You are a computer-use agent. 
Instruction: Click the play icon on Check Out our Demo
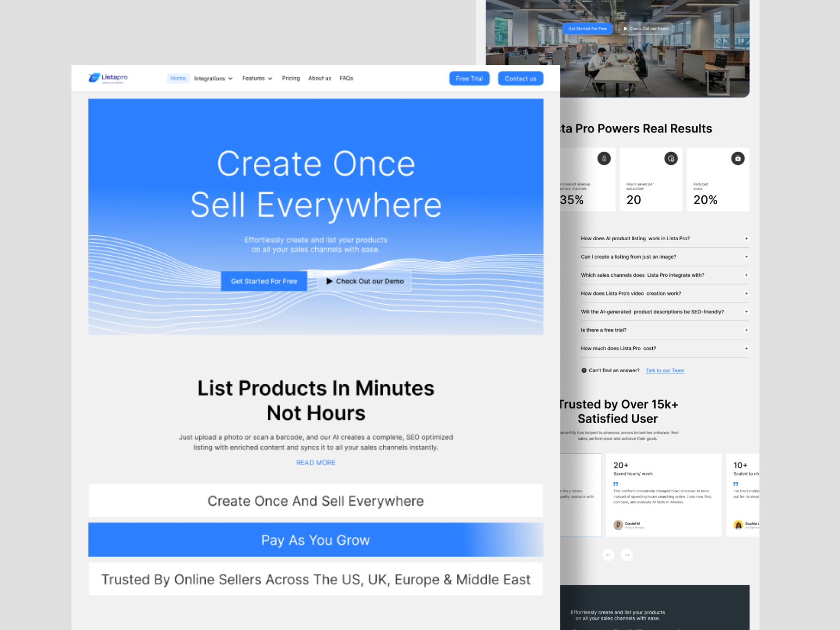330,281
